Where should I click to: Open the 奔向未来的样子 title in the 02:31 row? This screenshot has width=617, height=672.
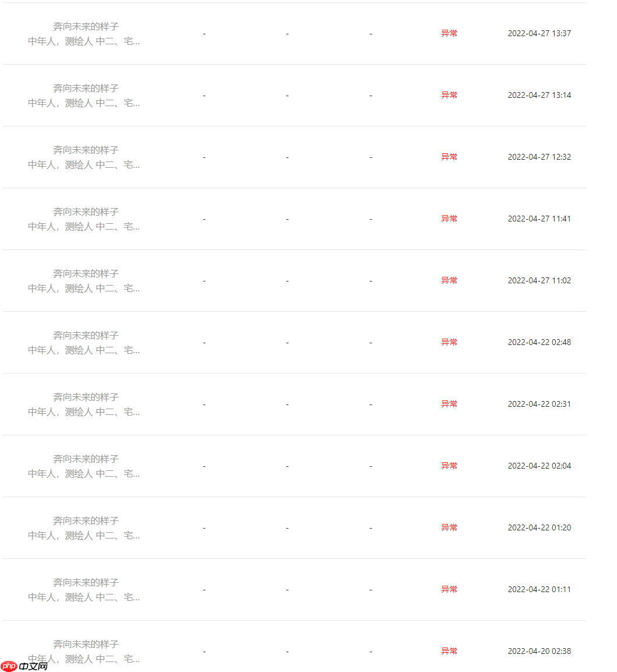coord(86,397)
